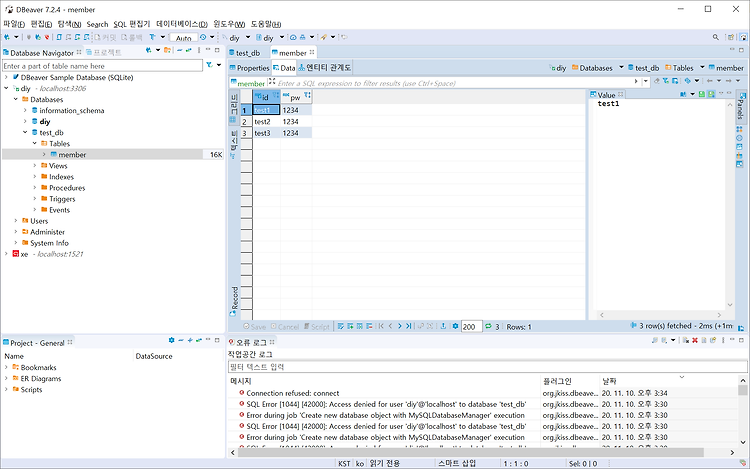Click the clear log viewer icon in error log panel
Image resolution: width=750 pixels, height=469 pixels.
(x=685, y=340)
